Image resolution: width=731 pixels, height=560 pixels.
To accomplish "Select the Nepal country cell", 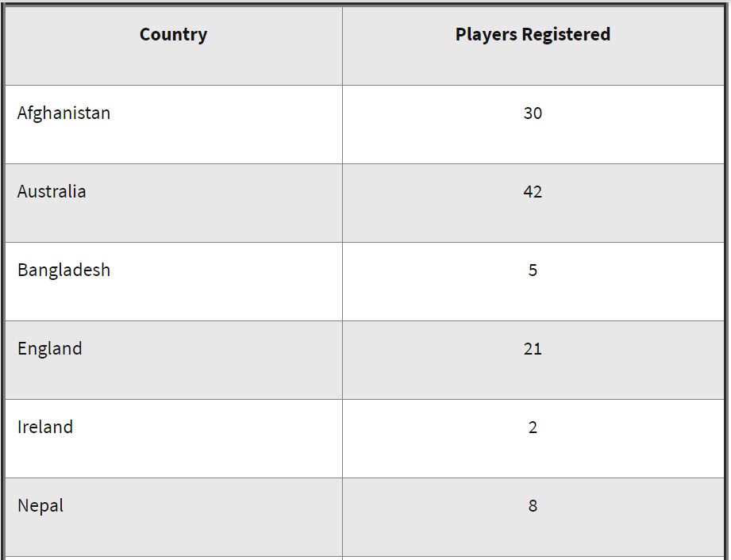I will coord(40,506).
